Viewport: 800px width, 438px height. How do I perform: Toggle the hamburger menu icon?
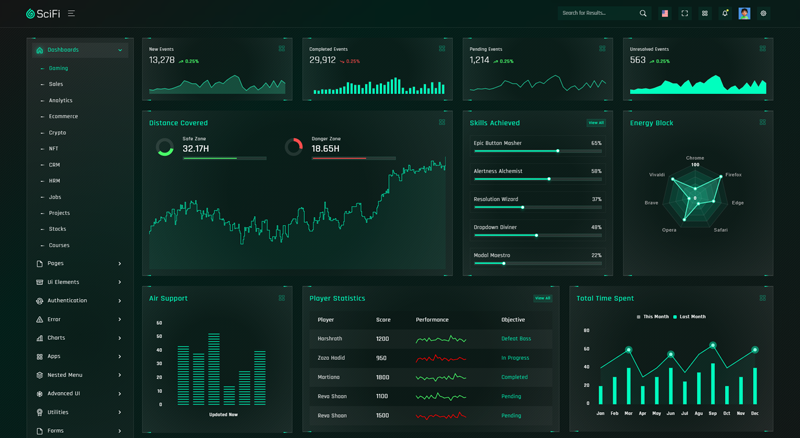click(x=71, y=13)
